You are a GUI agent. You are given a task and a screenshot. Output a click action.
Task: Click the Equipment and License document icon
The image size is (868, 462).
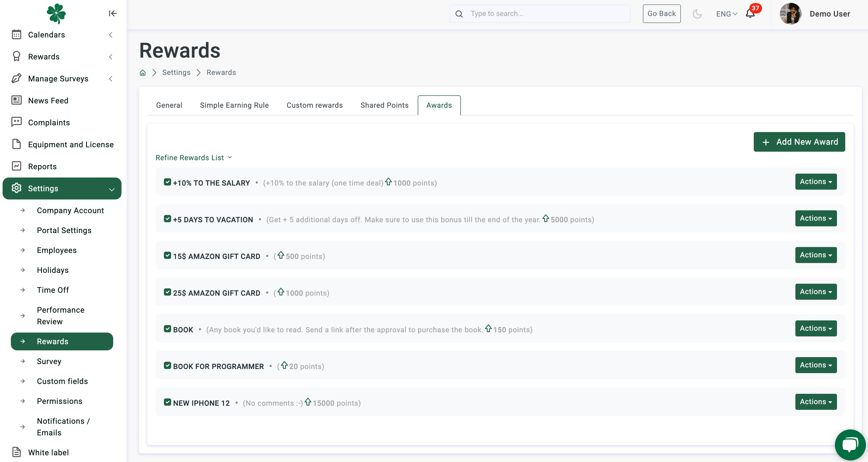tap(17, 144)
